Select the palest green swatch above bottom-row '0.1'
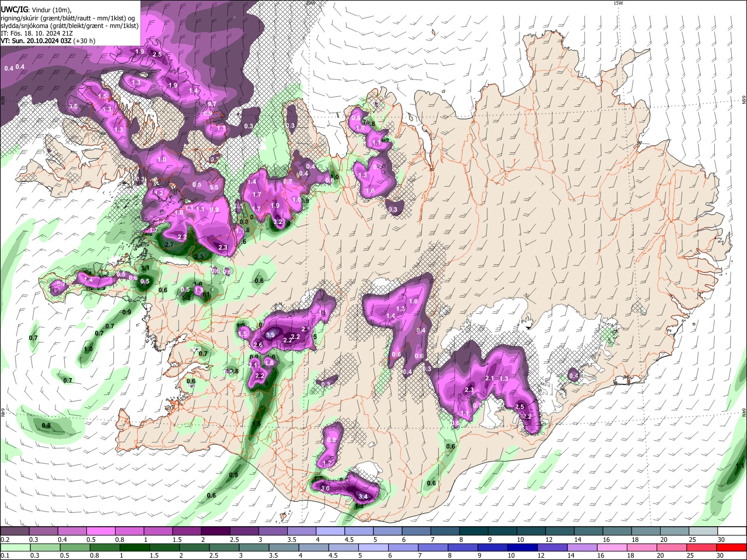 pos(15,548)
